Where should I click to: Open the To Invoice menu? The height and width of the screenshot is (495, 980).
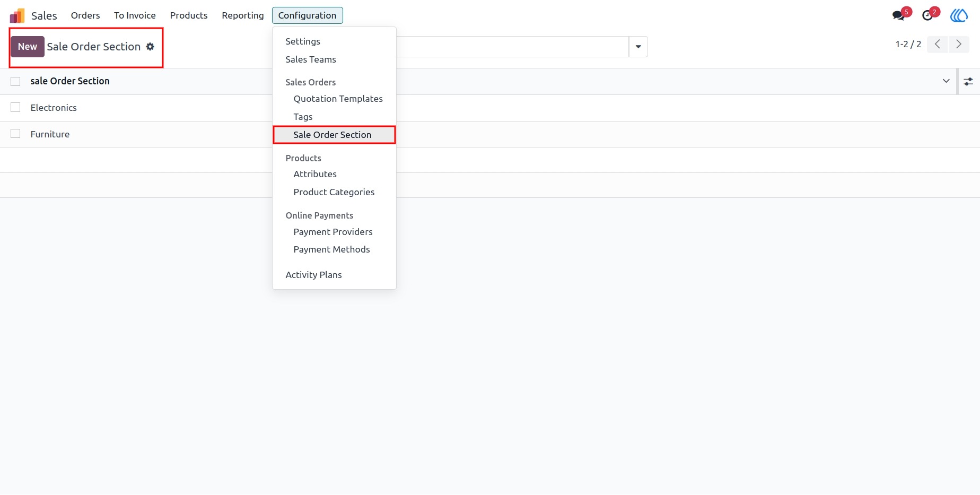click(x=135, y=15)
